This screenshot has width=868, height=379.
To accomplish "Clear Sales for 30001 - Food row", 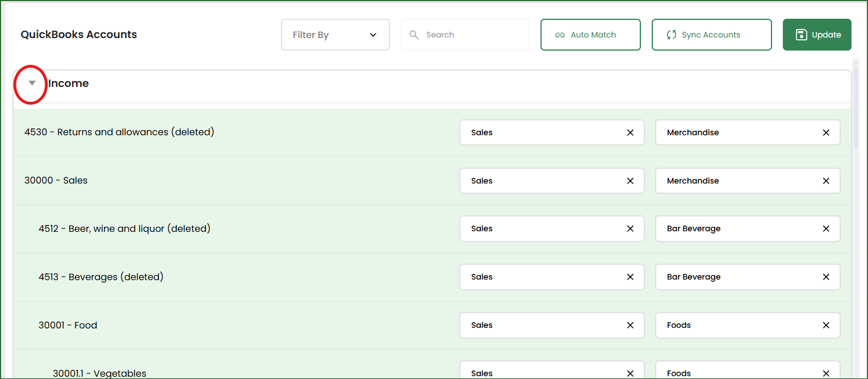I will coord(630,325).
